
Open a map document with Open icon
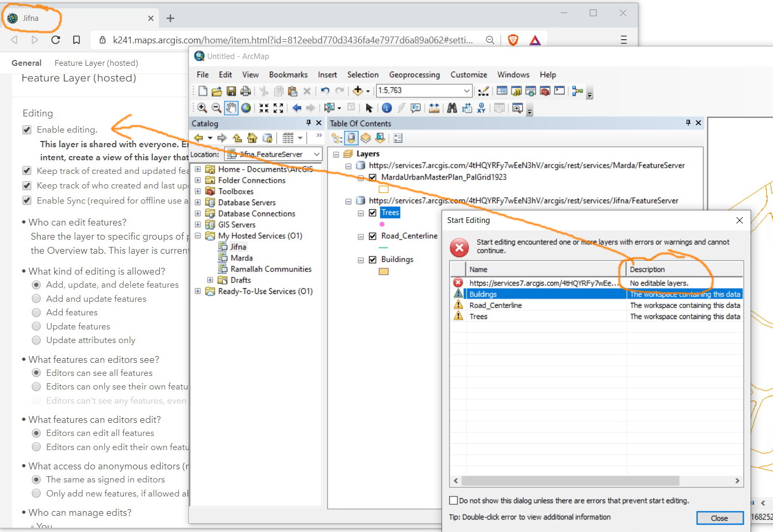(x=217, y=91)
